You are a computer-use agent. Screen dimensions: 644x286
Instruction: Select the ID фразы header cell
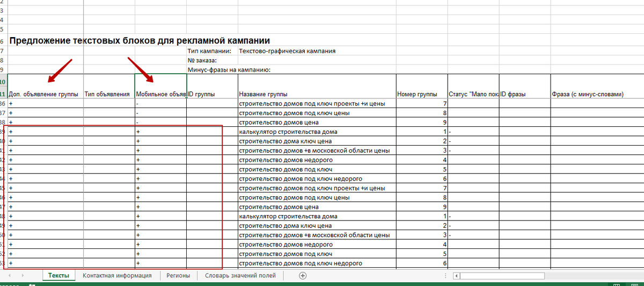tap(525, 86)
